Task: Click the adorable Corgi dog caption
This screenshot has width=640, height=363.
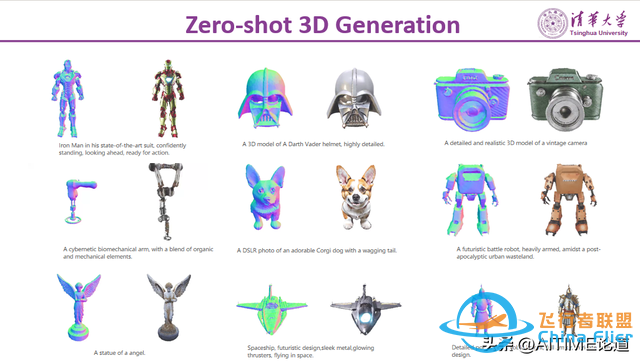Action: [x=317, y=250]
